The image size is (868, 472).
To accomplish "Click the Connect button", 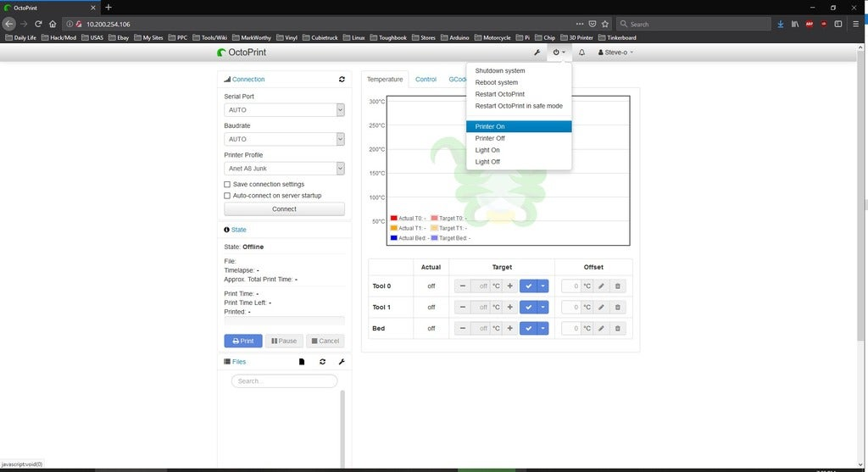I will [285, 209].
